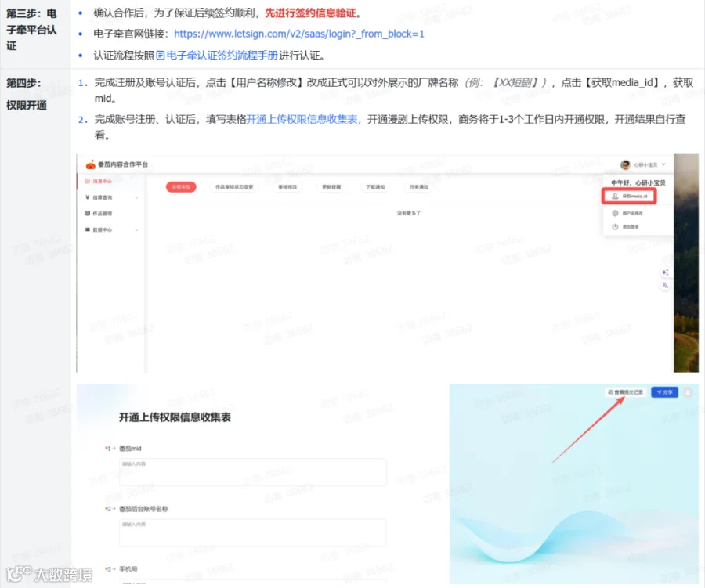Open 结算查询 sidebar item
The image size is (705, 588).
pos(102,197)
